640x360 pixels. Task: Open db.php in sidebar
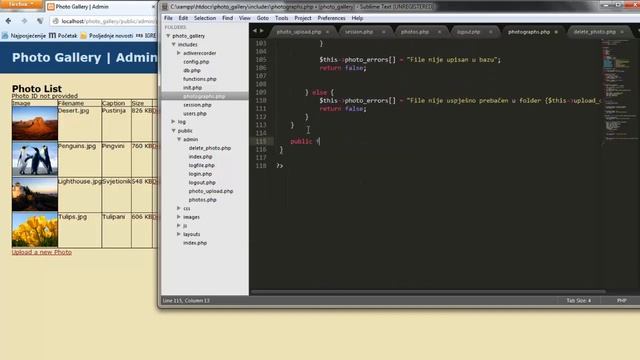pyautogui.click(x=192, y=70)
